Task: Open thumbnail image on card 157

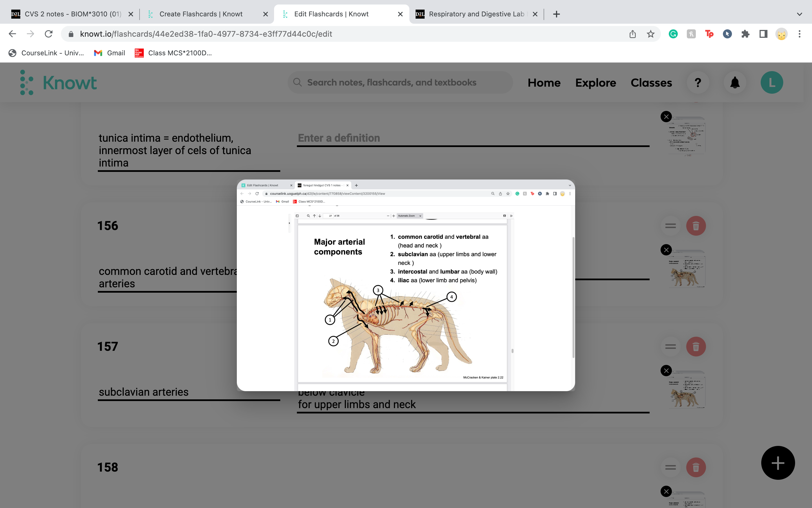Action: [687, 390]
